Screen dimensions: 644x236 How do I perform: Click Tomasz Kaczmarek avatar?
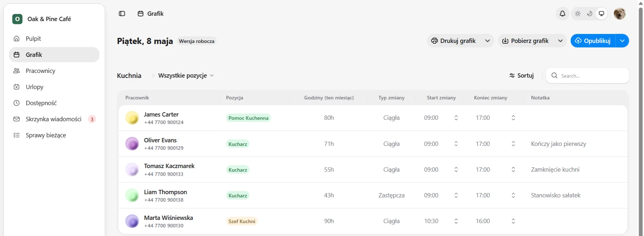[132, 169]
